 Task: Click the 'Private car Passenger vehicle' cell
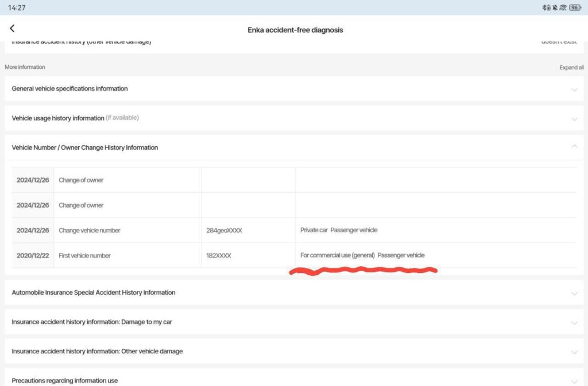pyautogui.click(x=436, y=230)
